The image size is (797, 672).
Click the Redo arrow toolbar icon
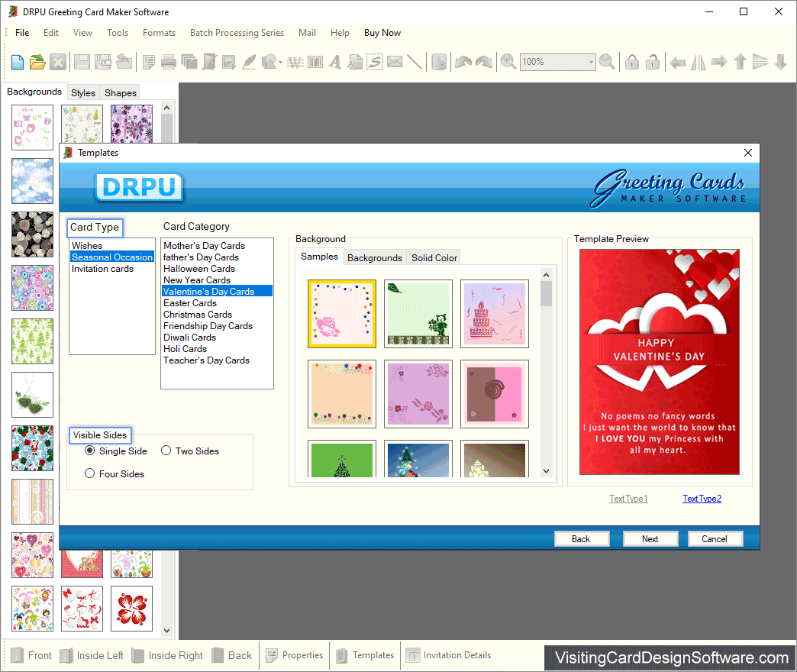pyautogui.click(x=484, y=62)
